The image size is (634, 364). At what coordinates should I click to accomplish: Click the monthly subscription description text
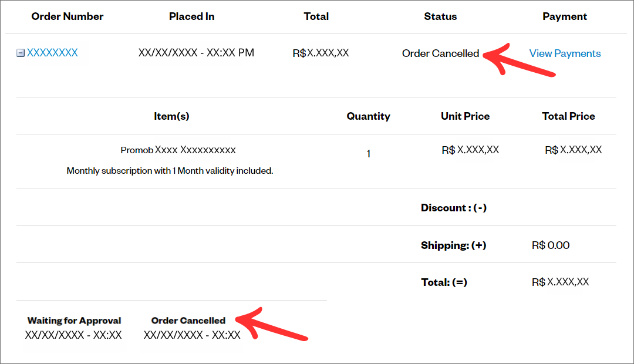pyautogui.click(x=170, y=171)
